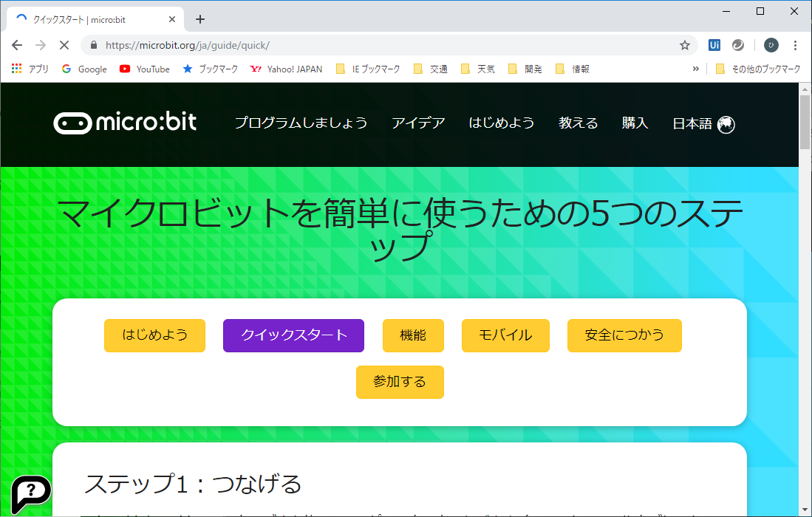
Task: Bookmark this page with the star icon
Action: [685, 45]
